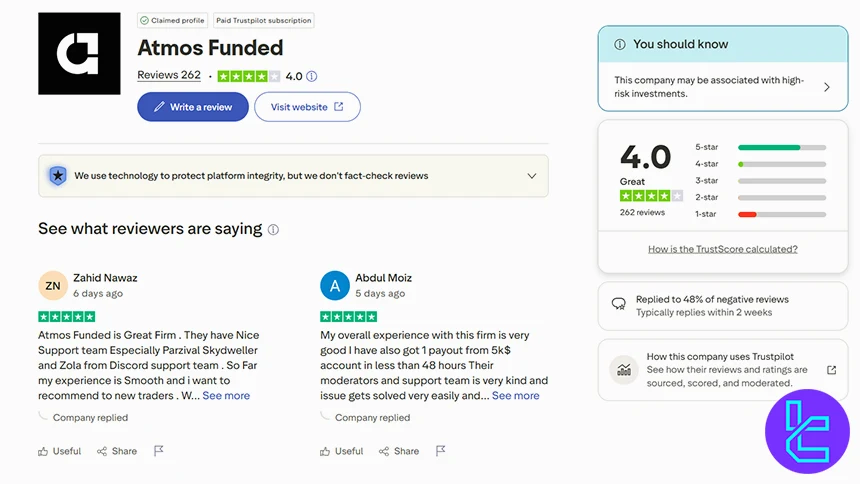The width and height of the screenshot is (860, 484).
Task: Click the Paid Trustpilot subscription badge
Action: click(263, 20)
